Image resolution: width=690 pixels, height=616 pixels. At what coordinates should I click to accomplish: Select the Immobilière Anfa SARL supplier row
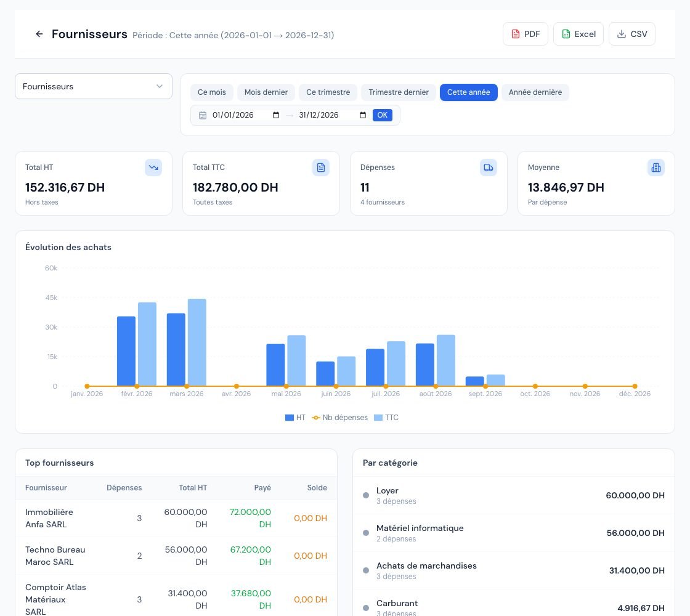point(176,518)
